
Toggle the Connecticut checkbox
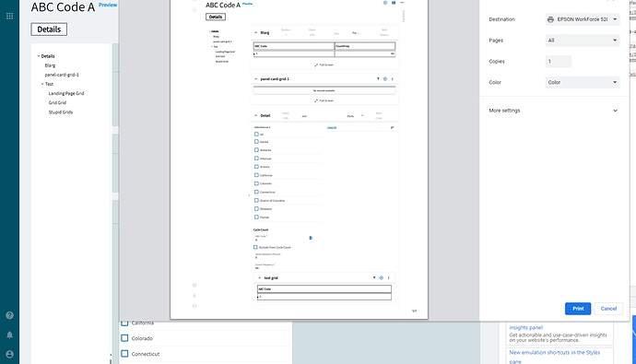124,354
